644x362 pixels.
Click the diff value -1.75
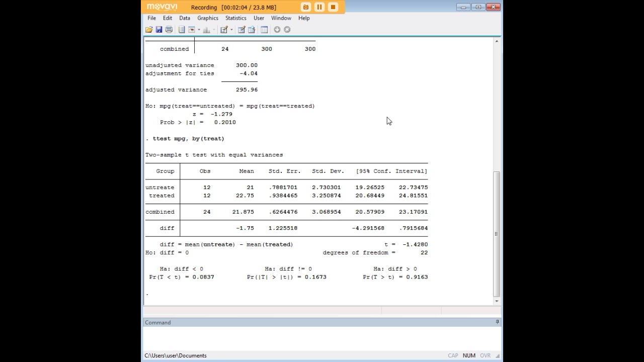coord(245,228)
